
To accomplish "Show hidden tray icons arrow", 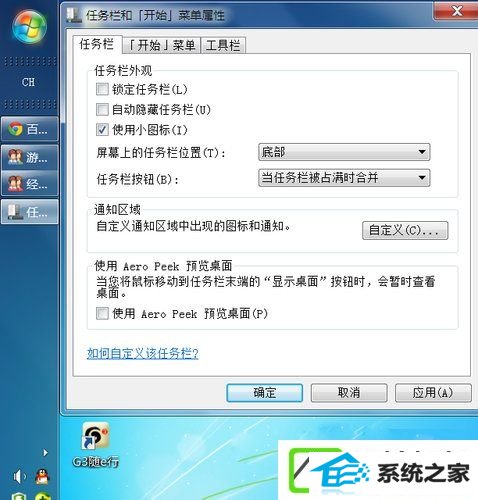I will pyautogui.click(x=45, y=453).
